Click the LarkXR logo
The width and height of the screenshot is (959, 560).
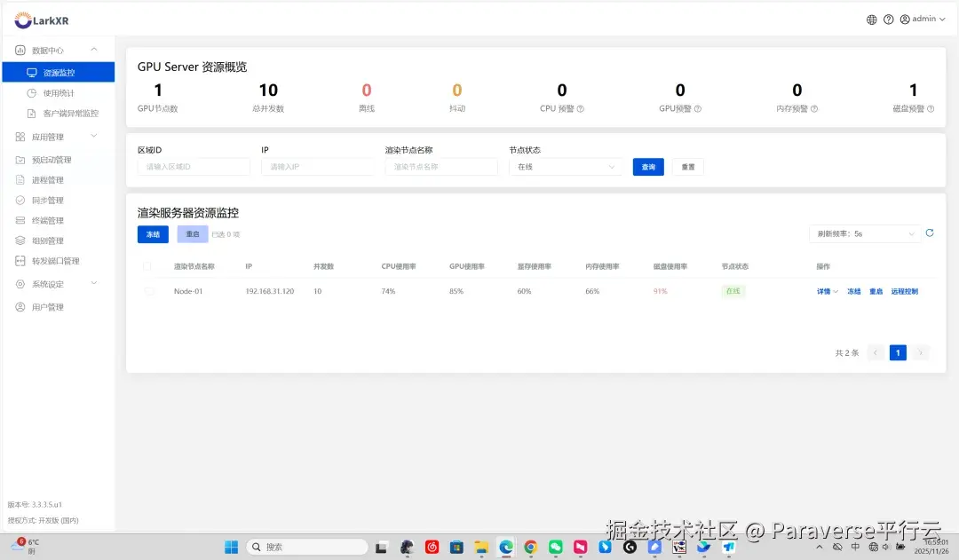click(42, 20)
